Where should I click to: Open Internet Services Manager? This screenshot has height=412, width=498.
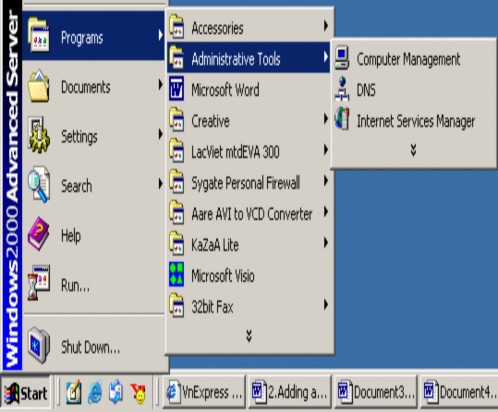pos(413,120)
